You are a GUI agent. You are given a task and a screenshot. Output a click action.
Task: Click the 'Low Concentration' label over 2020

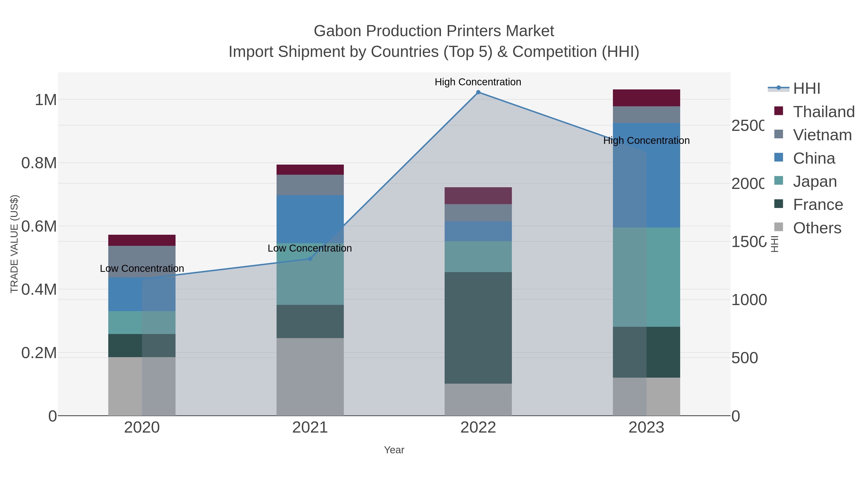click(x=142, y=268)
